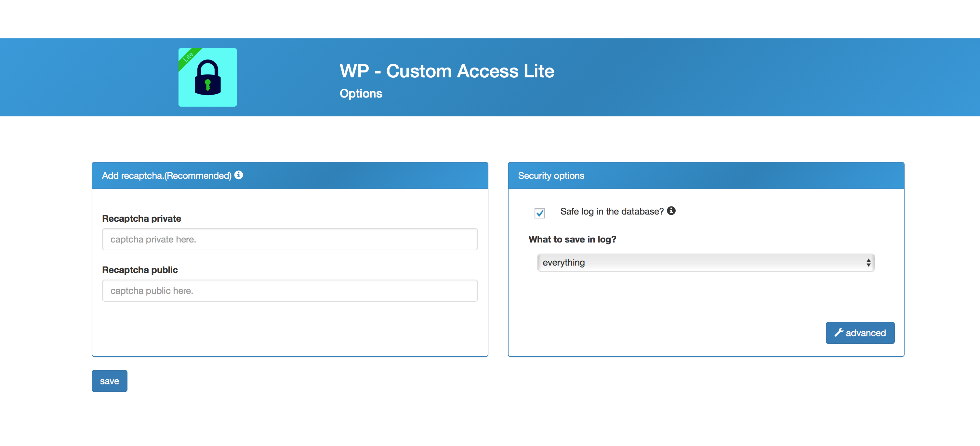Click info icon beside Safe log question
Screen dimensions: 980x446
click(x=671, y=211)
